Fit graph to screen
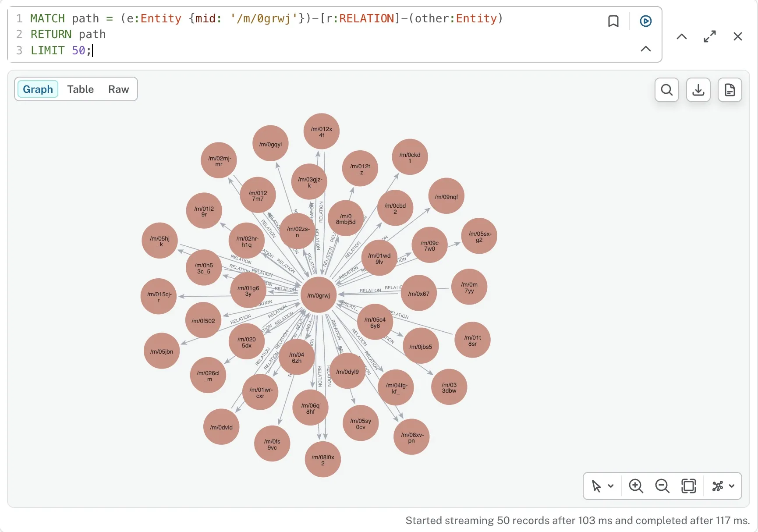The height and width of the screenshot is (532, 758). click(x=688, y=486)
